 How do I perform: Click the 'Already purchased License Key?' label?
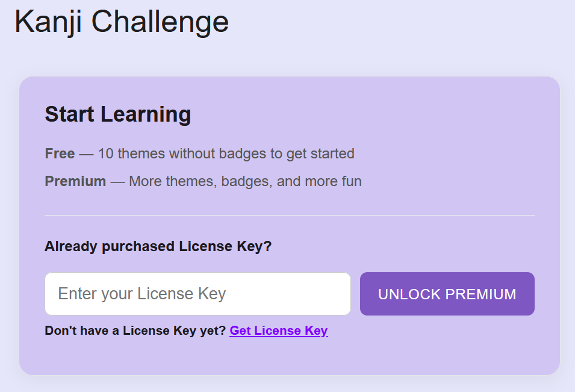tap(158, 246)
